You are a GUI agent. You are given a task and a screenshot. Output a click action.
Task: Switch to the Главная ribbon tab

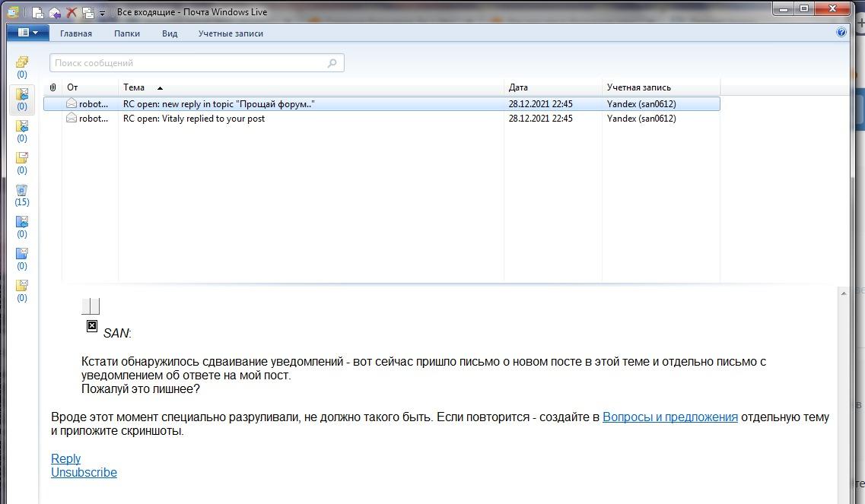pos(76,33)
